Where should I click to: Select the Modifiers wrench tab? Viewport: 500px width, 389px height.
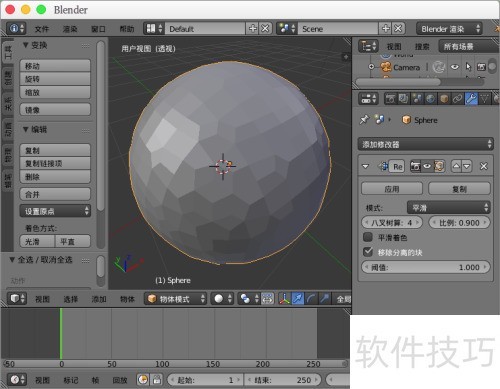[x=471, y=99]
